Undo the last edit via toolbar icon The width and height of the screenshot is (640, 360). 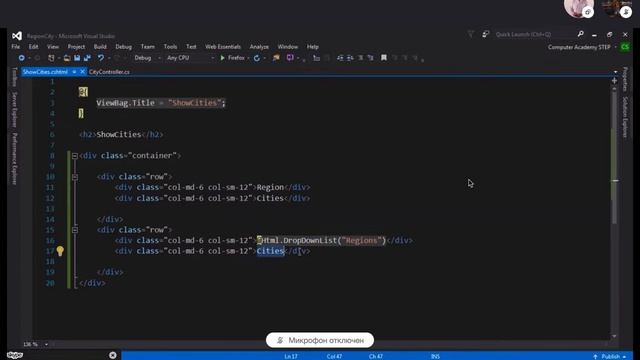(x=101, y=58)
